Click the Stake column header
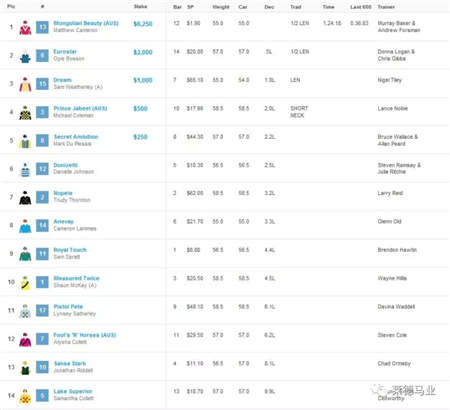The width and height of the screenshot is (450, 410). coord(140,7)
